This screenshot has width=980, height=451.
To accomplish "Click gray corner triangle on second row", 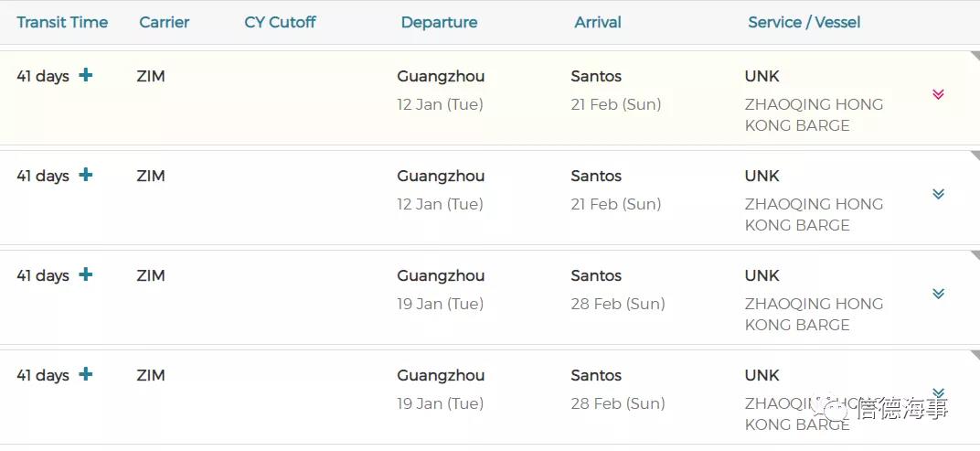I will pos(975,156).
